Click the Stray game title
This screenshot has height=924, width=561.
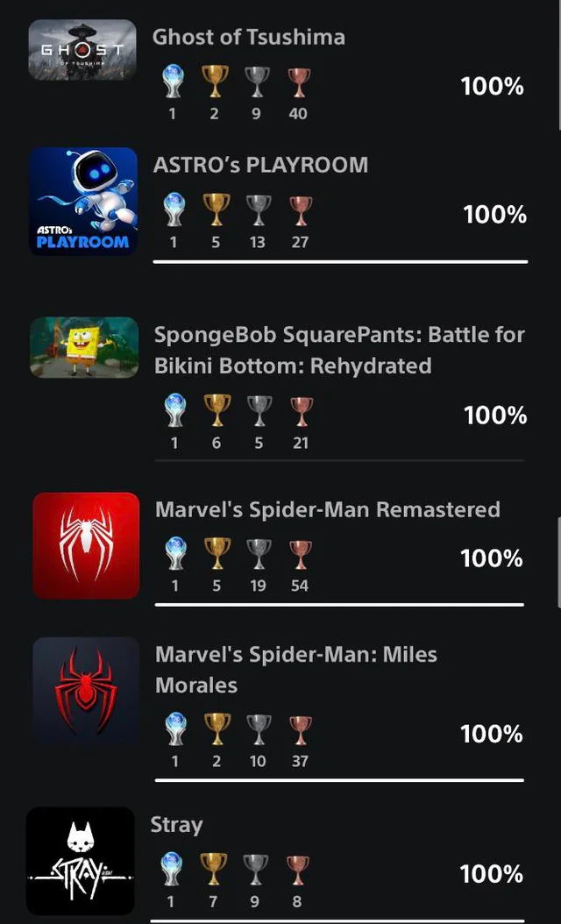pos(177,824)
